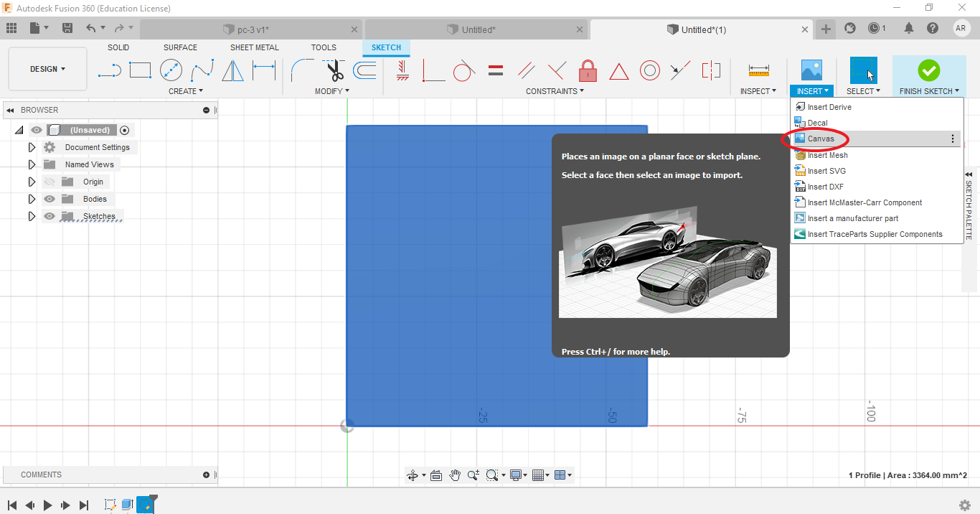Select the 2-Point Rectangle sketch tool

tap(140, 70)
